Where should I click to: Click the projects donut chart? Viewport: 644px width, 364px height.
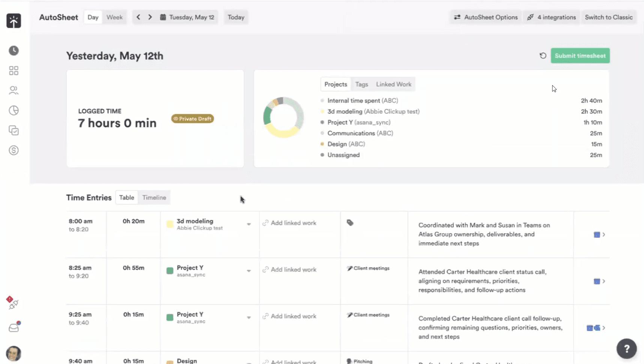click(283, 117)
